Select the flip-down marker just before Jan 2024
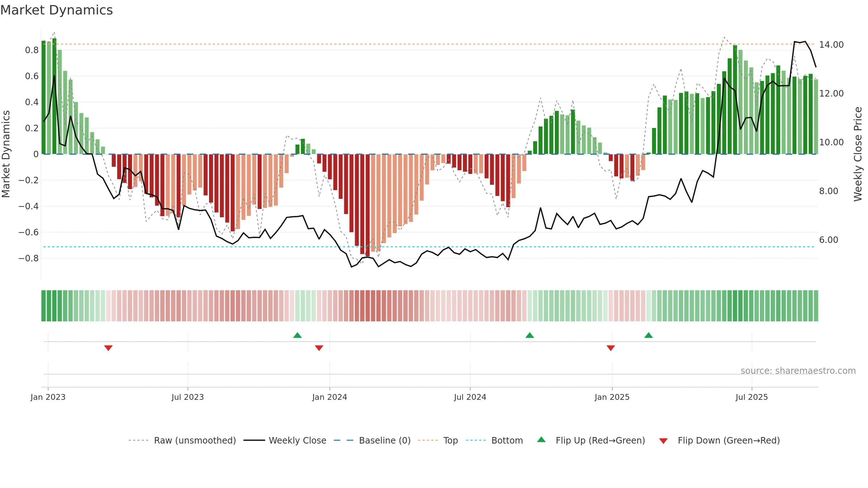 [x=319, y=348]
